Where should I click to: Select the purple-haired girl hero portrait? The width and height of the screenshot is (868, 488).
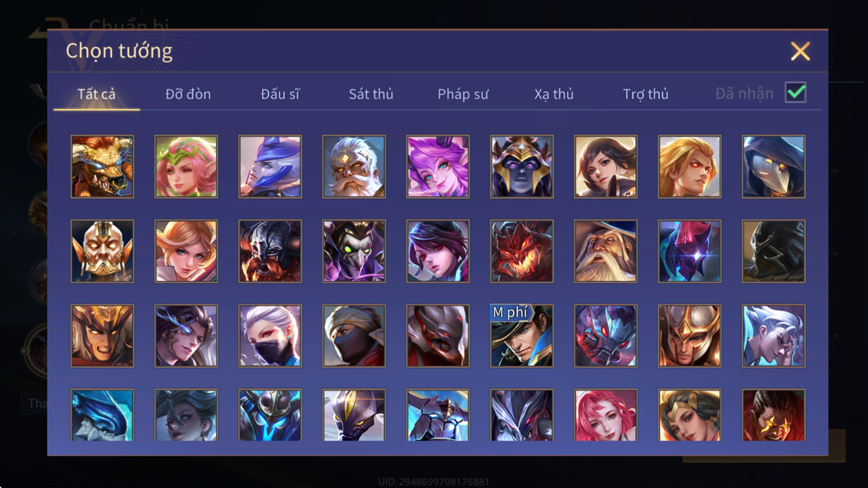[x=438, y=166]
